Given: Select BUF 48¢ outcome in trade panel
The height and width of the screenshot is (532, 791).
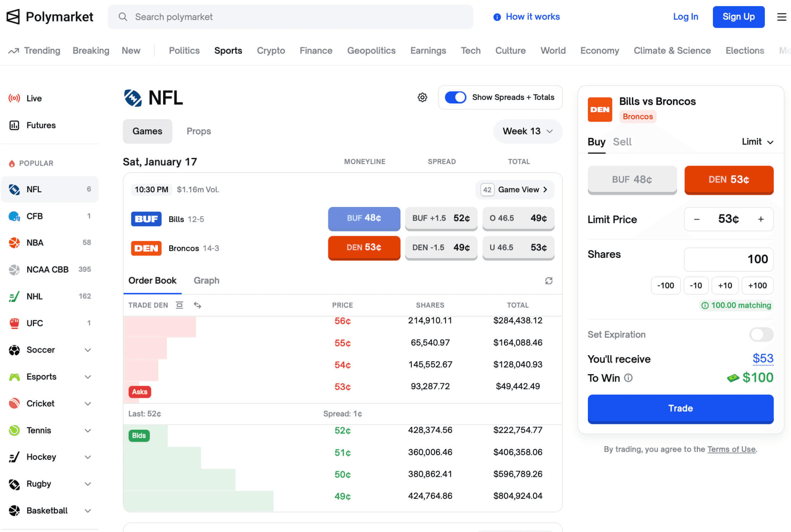Looking at the screenshot, I should 632,180.
